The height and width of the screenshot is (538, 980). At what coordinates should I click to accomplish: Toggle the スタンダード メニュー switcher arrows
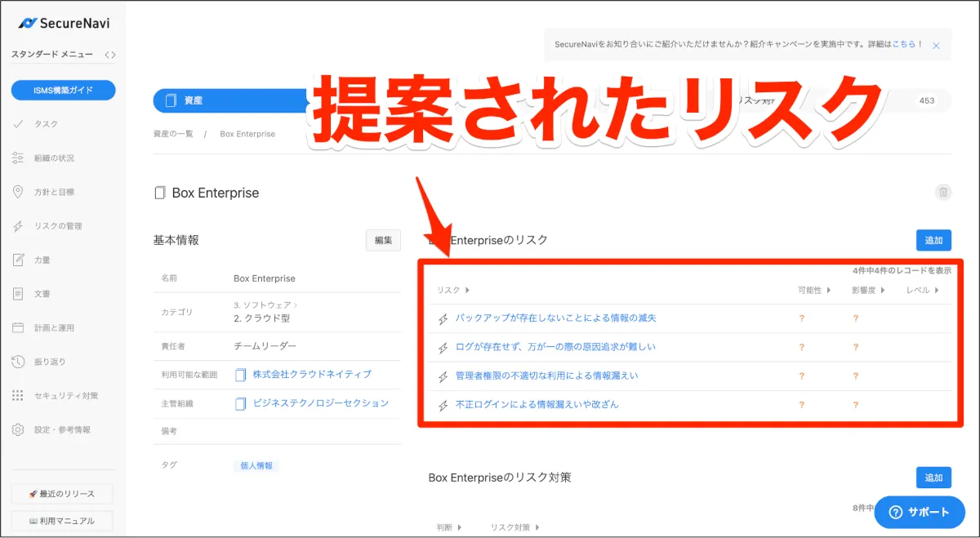pyautogui.click(x=110, y=55)
